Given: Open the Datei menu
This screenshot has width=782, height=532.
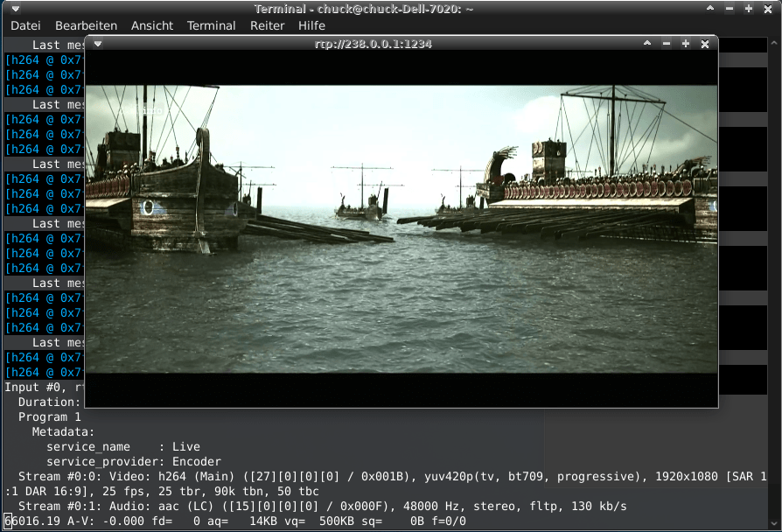Looking at the screenshot, I should 25,25.
